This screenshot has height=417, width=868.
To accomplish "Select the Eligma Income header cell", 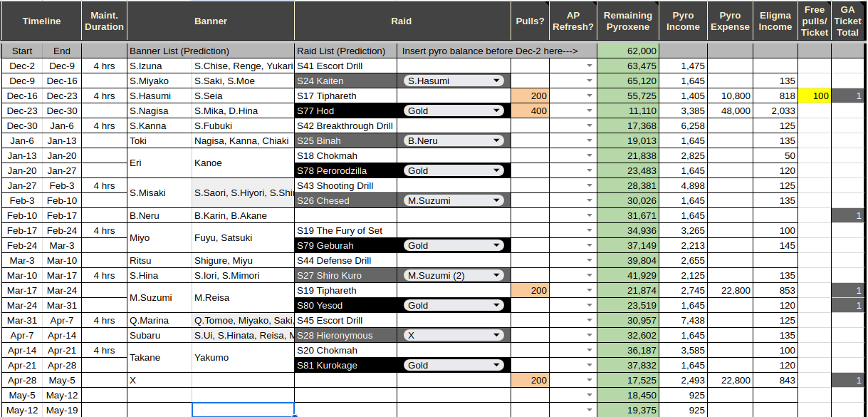I will pos(775,21).
